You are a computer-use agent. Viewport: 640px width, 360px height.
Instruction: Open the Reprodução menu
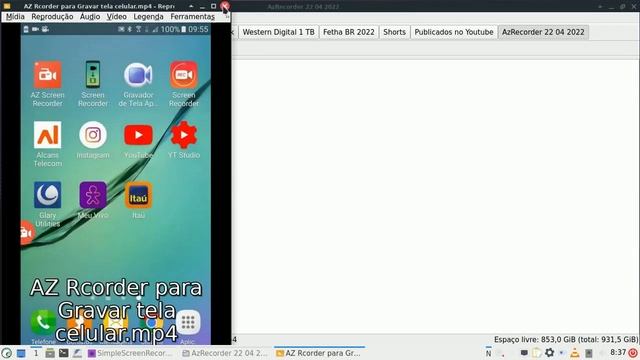tap(52, 17)
